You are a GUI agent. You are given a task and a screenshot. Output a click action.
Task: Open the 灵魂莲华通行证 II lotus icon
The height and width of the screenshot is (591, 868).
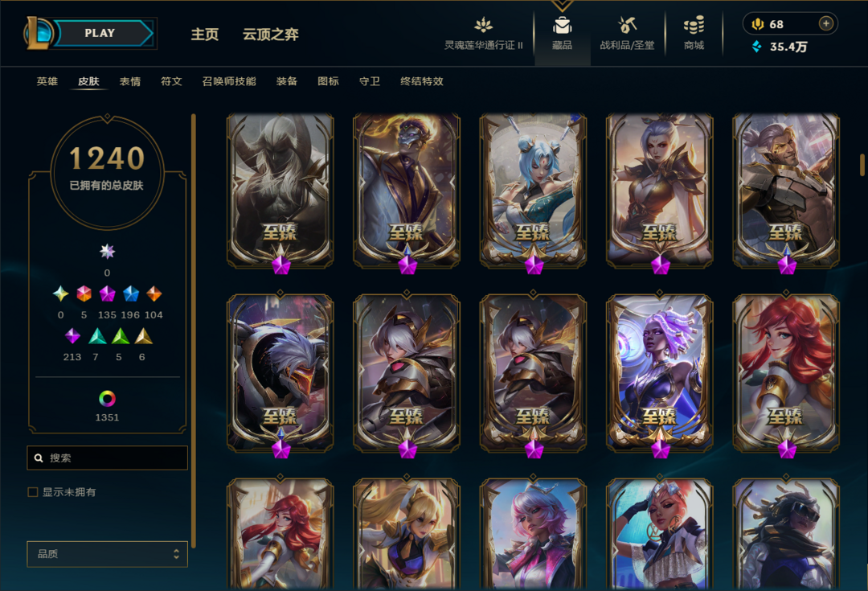coord(483,25)
